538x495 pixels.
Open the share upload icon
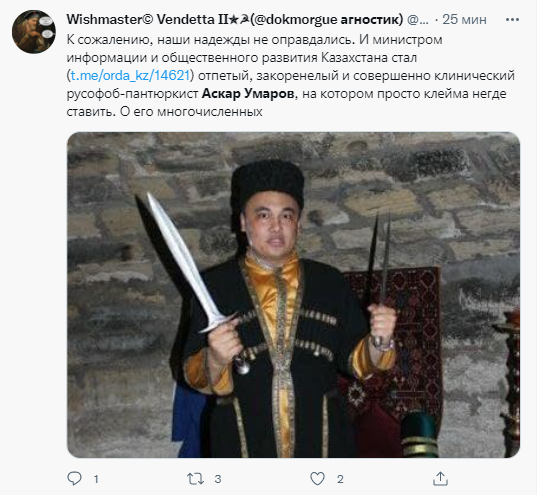coord(440,478)
